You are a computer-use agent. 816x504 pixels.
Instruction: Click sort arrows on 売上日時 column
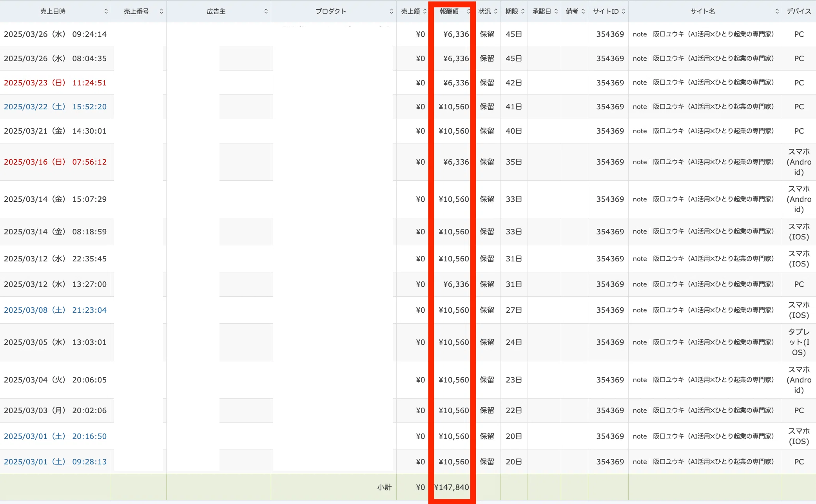pyautogui.click(x=106, y=11)
